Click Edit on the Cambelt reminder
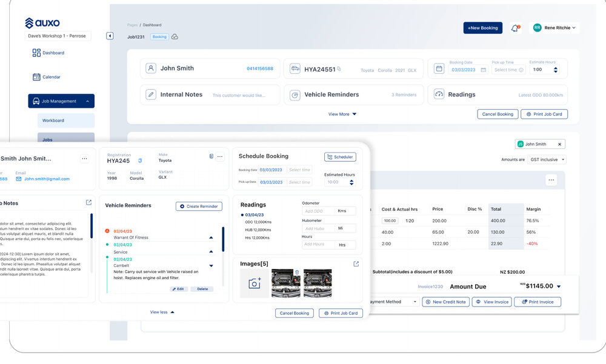The height and width of the screenshot is (364, 606). (x=178, y=289)
